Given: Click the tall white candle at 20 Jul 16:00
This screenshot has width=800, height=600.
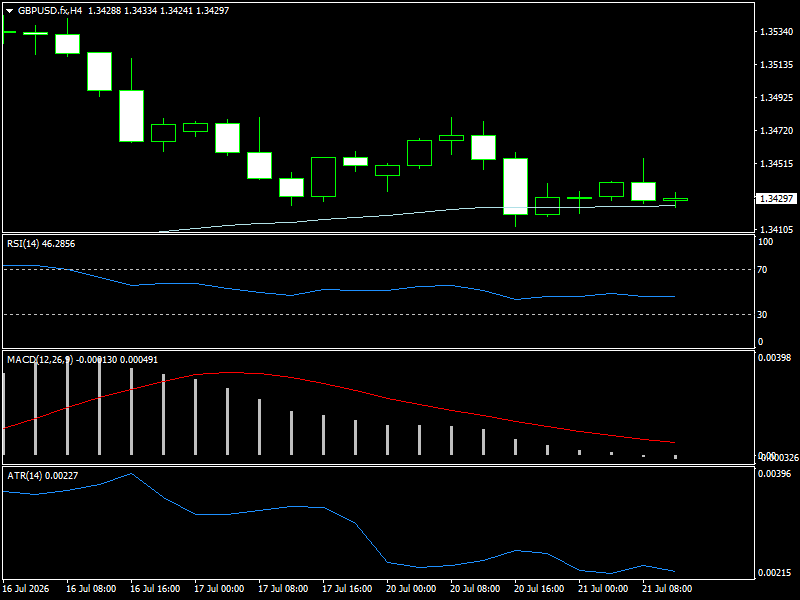Looking at the screenshot, I should point(515,186).
